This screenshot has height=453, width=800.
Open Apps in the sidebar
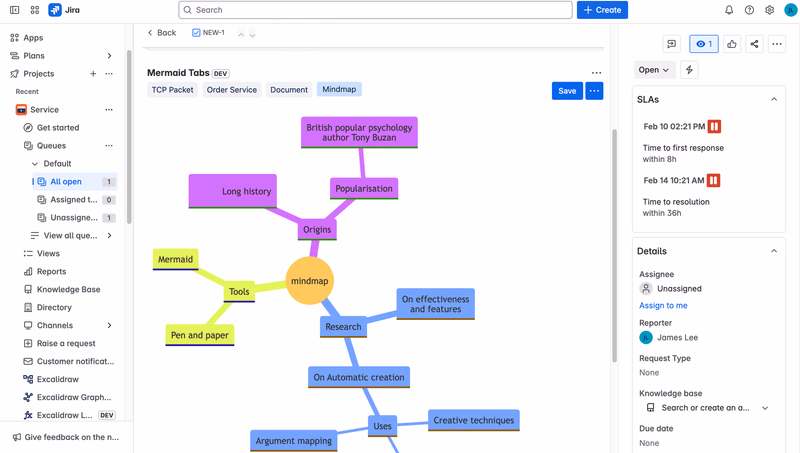33,38
